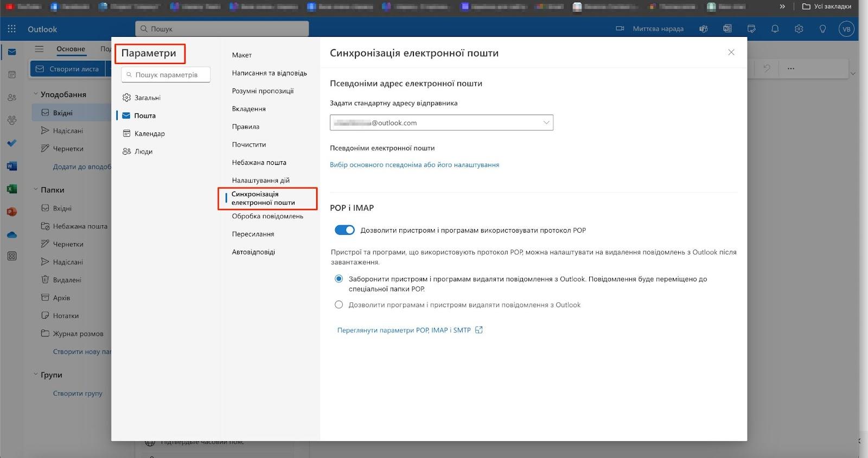Select Почистити settings item
Screen dimensions: 868x458
coord(249,144)
